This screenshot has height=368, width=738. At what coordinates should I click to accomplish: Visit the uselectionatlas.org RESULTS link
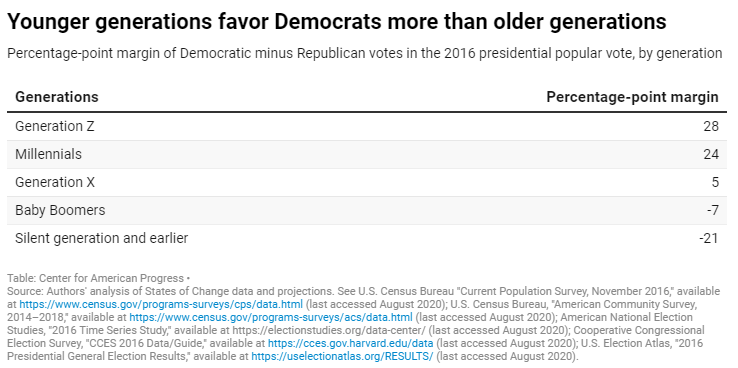point(342,357)
